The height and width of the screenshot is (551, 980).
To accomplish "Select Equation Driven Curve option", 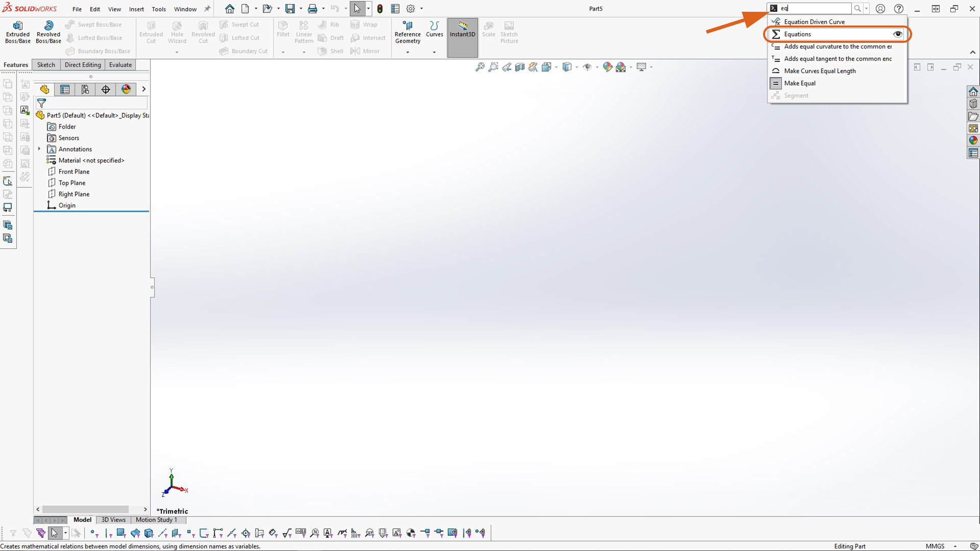I will [x=815, y=21].
